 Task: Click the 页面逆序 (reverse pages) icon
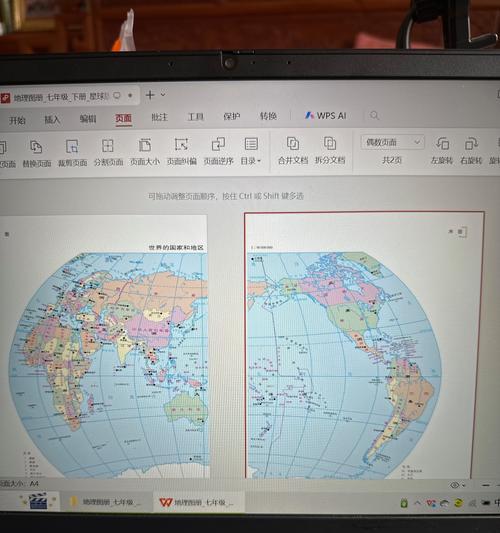(x=218, y=144)
